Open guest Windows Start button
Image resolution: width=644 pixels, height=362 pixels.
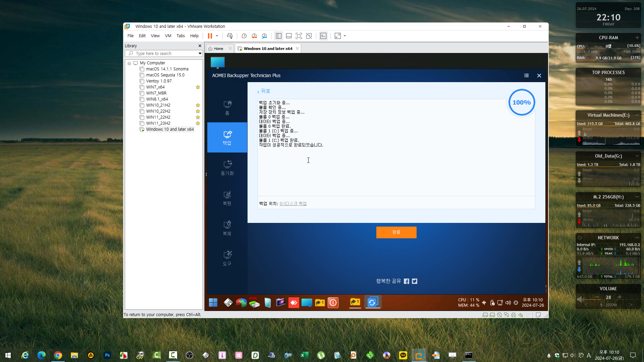point(213,303)
